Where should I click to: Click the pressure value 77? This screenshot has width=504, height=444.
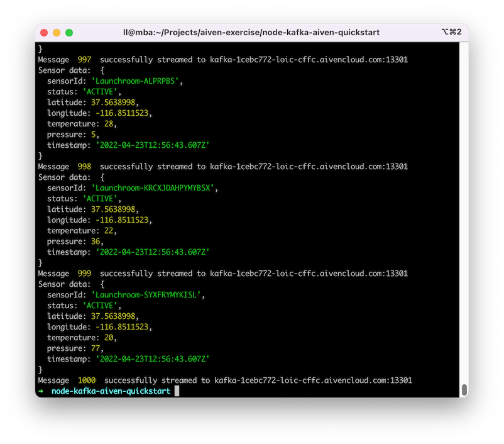point(96,348)
